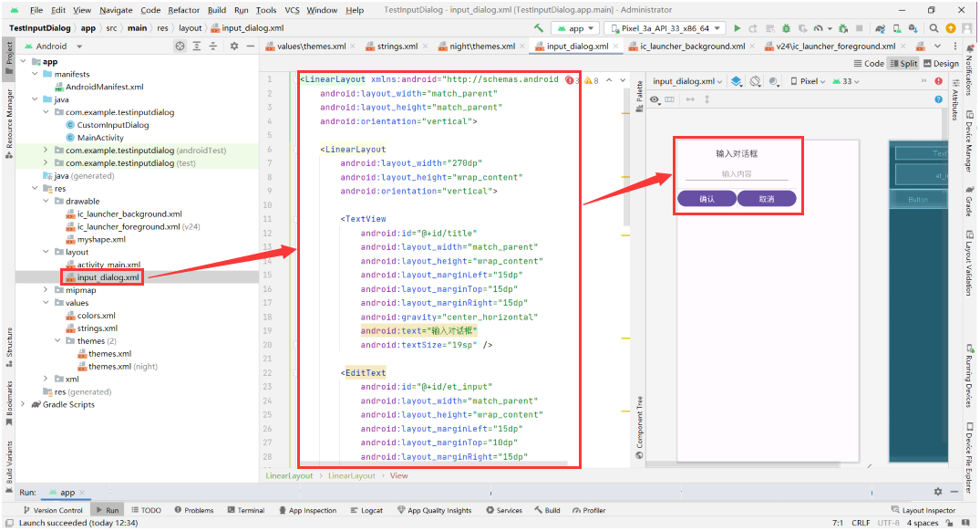This screenshot has height=531, width=980.
Task: Start debugging with the green bug icon
Action: pyautogui.click(x=786, y=28)
